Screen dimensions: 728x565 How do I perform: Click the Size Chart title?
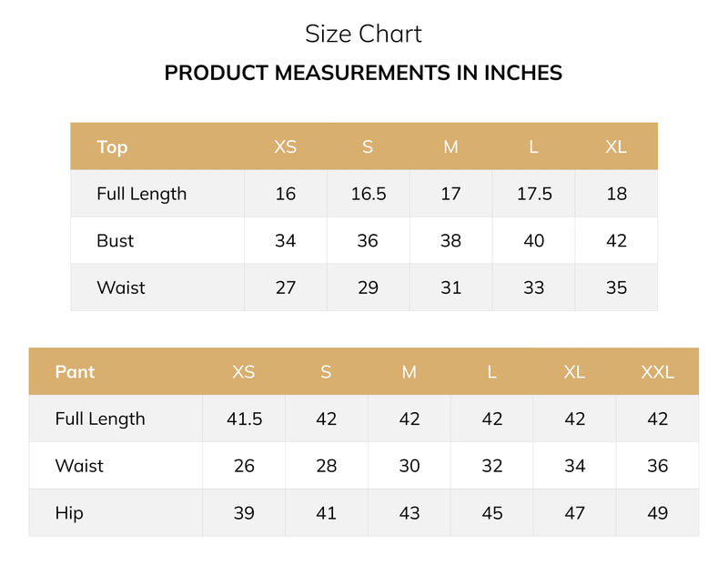pos(363,34)
